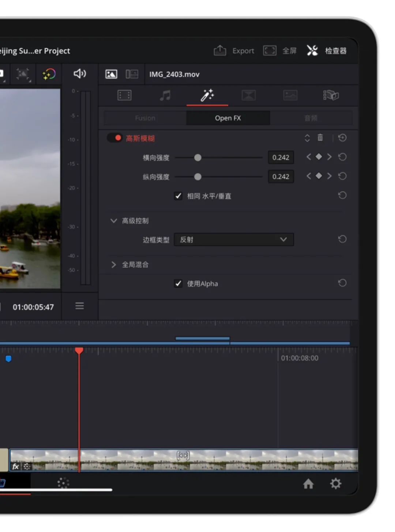Reset the 纵向强度 parameter
The image size is (395, 532).
tap(342, 176)
